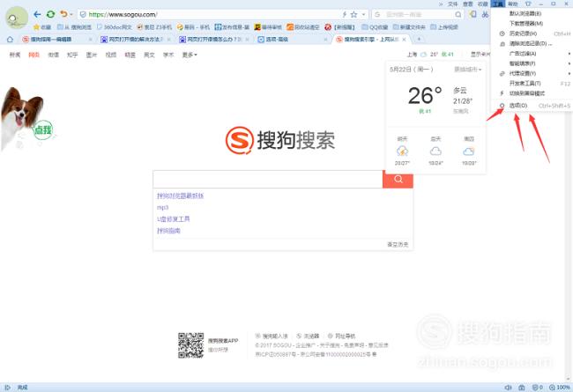Screen dimensions: 573x392
Task: Click the 100% zoom control in status bar
Action: coord(560,388)
